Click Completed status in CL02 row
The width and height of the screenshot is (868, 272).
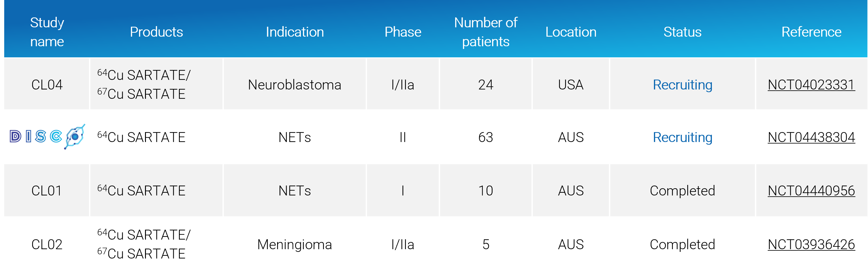click(x=682, y=244)
